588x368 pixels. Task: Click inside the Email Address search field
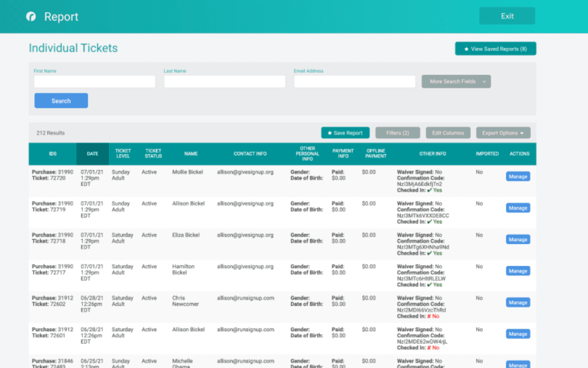(354, 81)
